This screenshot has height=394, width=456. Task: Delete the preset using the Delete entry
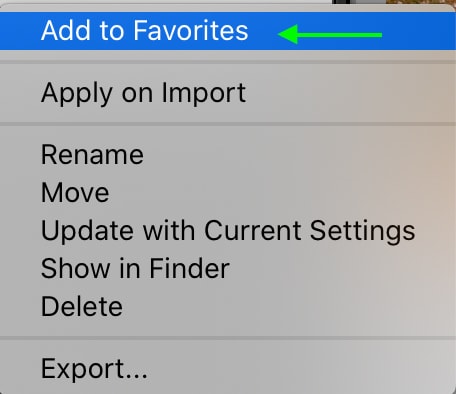tap(228, 306)
